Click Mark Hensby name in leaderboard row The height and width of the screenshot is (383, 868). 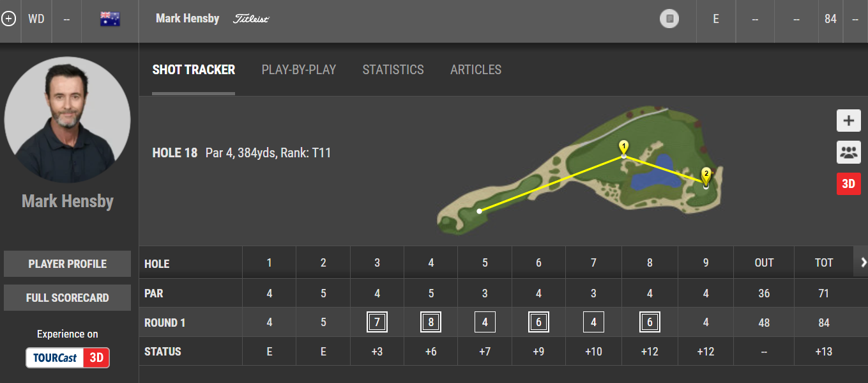coord(187,19)
